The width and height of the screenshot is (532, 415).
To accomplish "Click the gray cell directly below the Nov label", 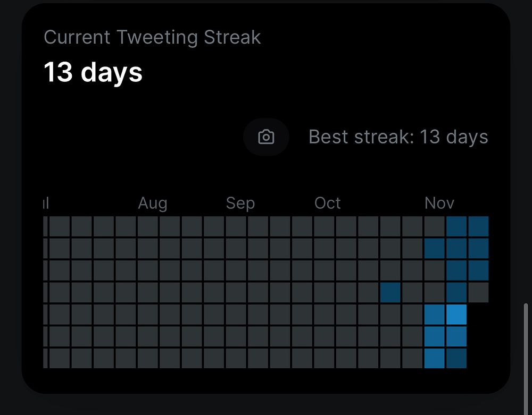I will [434, 226].
